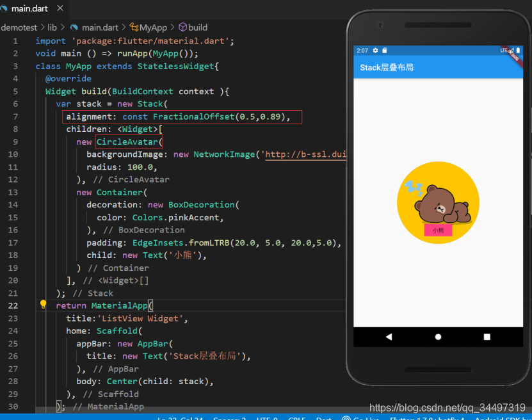Screen dimensions: 532x420
Task: Click the 'ListView Widget' title string
Action: pos(140,319)
